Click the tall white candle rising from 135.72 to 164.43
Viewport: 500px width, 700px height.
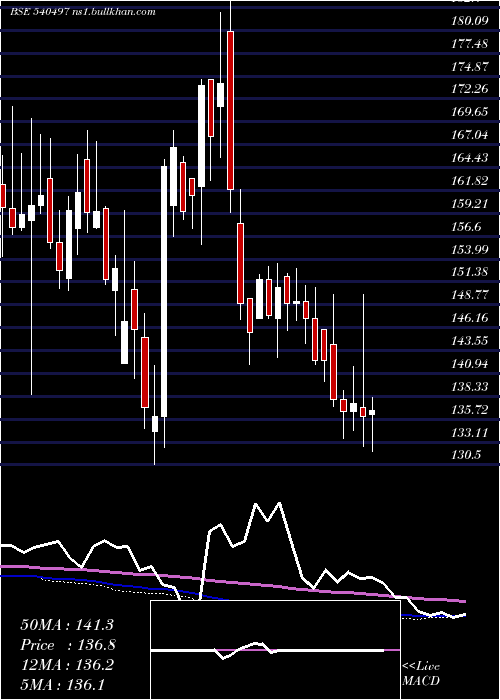coord(164,292)
